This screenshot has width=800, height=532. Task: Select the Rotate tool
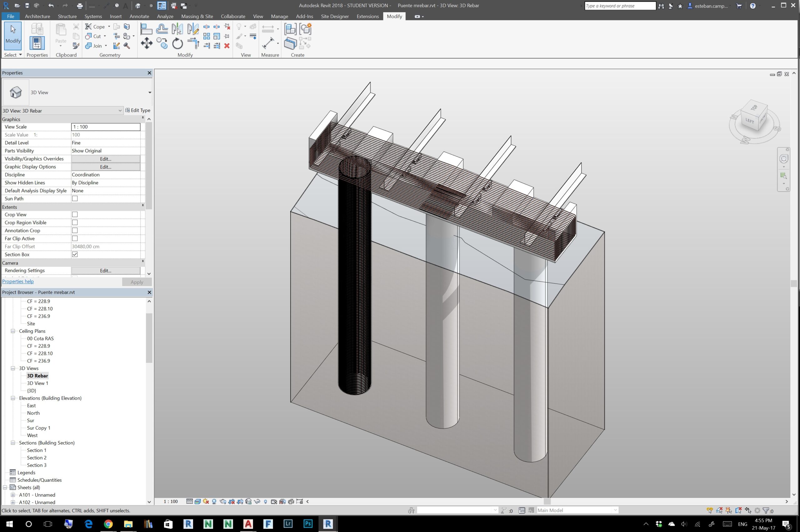177,43
